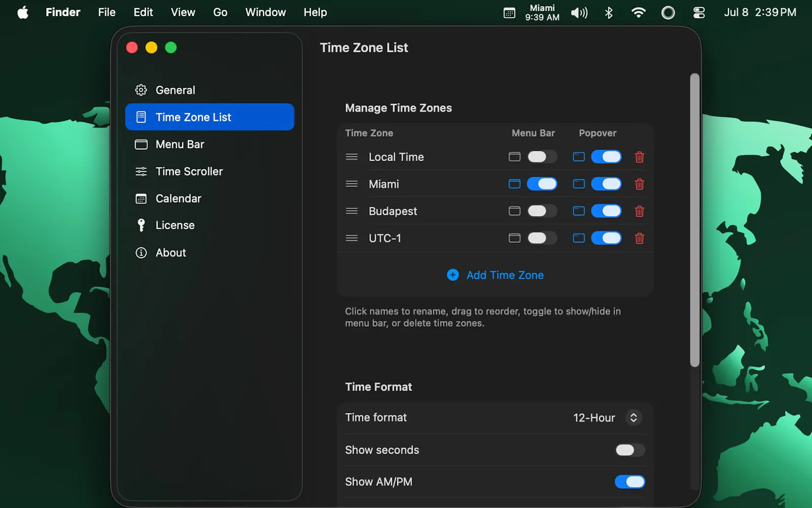This screenshot has height=508, width=812.
Task: Click the UTC-1 name to rename it
Action: point(385,238)
